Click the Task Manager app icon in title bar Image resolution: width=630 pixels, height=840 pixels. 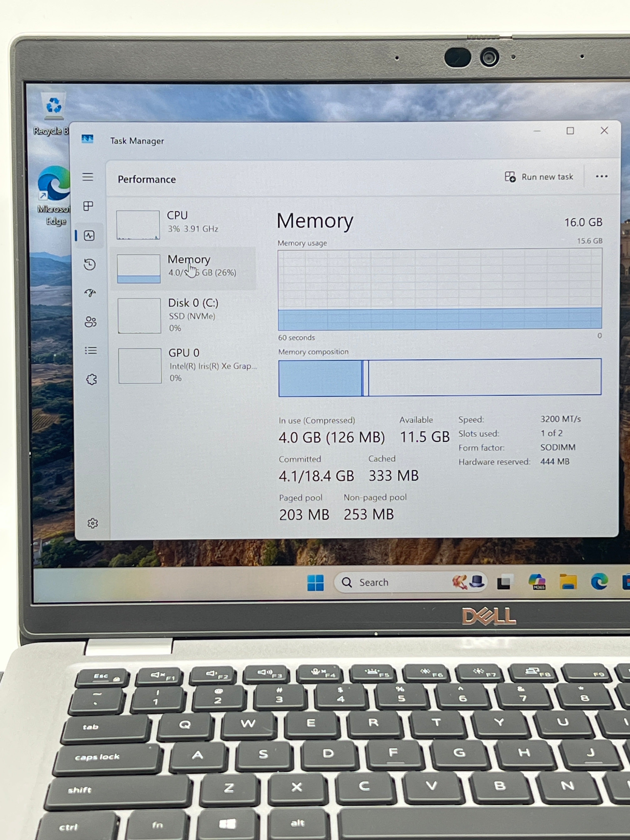click(87, 139)
